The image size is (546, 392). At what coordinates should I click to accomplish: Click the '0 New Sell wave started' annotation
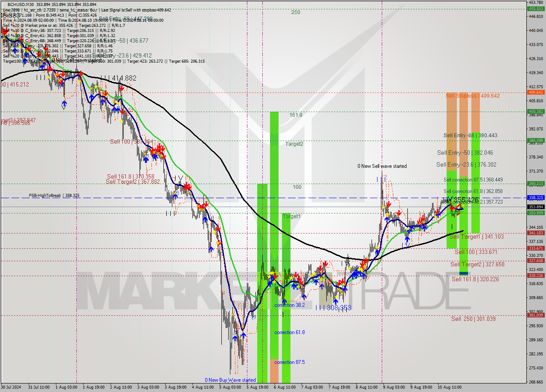pos(382,166)
